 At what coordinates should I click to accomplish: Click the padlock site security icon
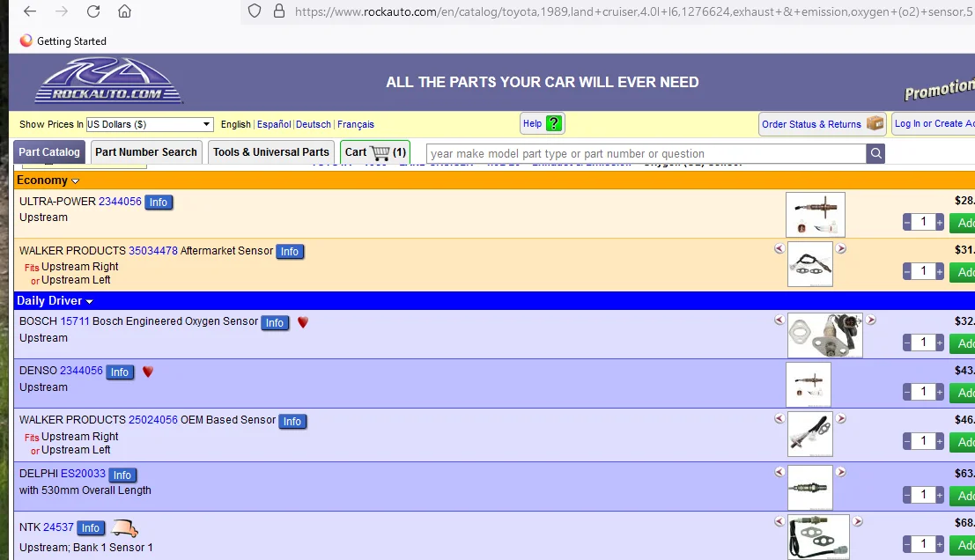279,11
